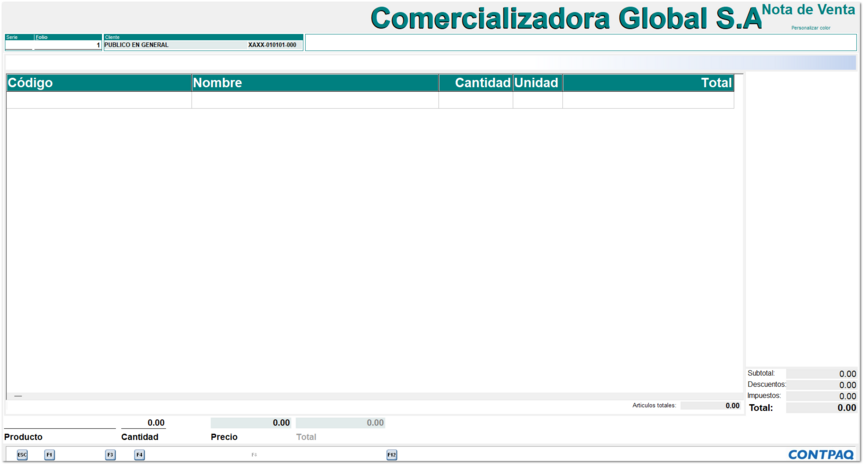Open the Personalizar color link
The image size is (864, 465).
pos(811,28)
